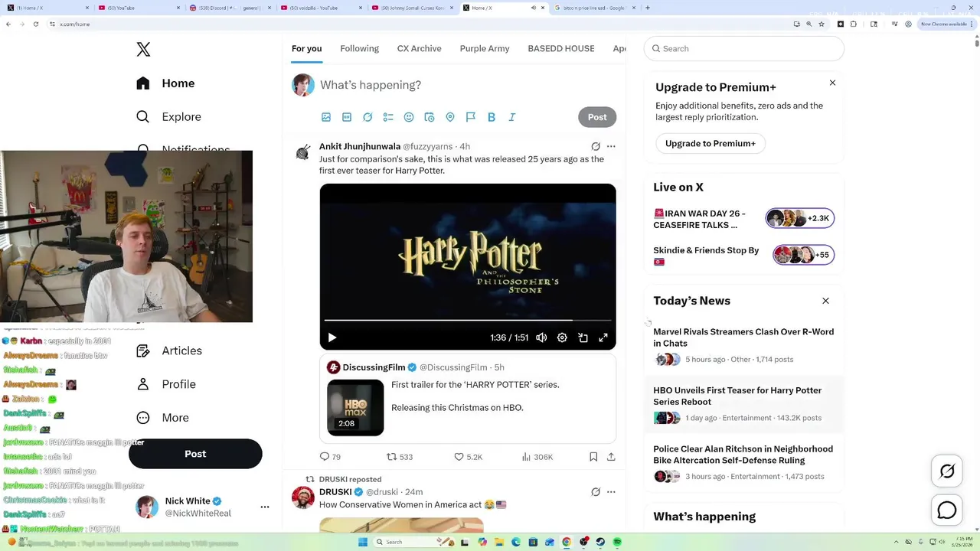Image resolution: width=980 pixels, height=551 pixels.
Task: Repost Ankit's post with 533 reposts
Action: 400,457
